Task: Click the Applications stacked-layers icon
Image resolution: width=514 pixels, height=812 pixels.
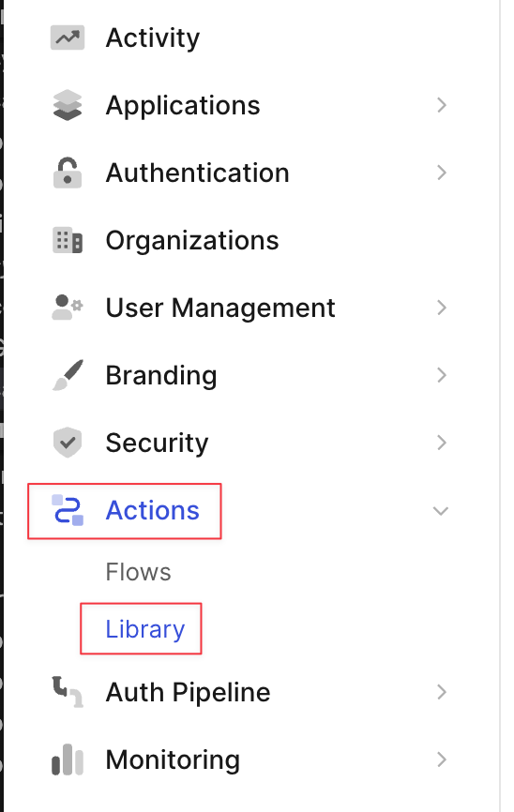Action: (68, 105)
